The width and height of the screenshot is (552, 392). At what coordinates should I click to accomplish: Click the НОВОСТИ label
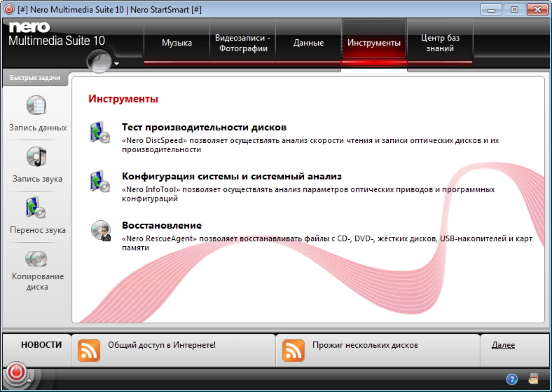41,345
